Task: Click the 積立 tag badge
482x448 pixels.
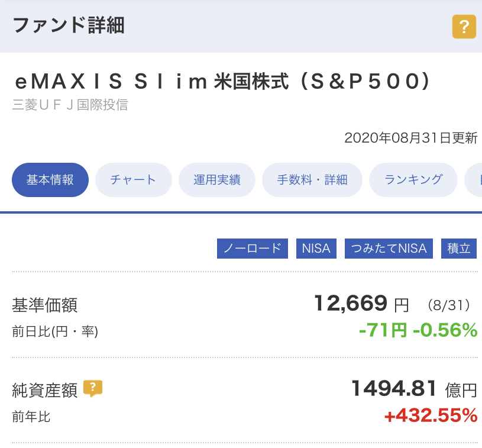Action: [x=458, y=249]
